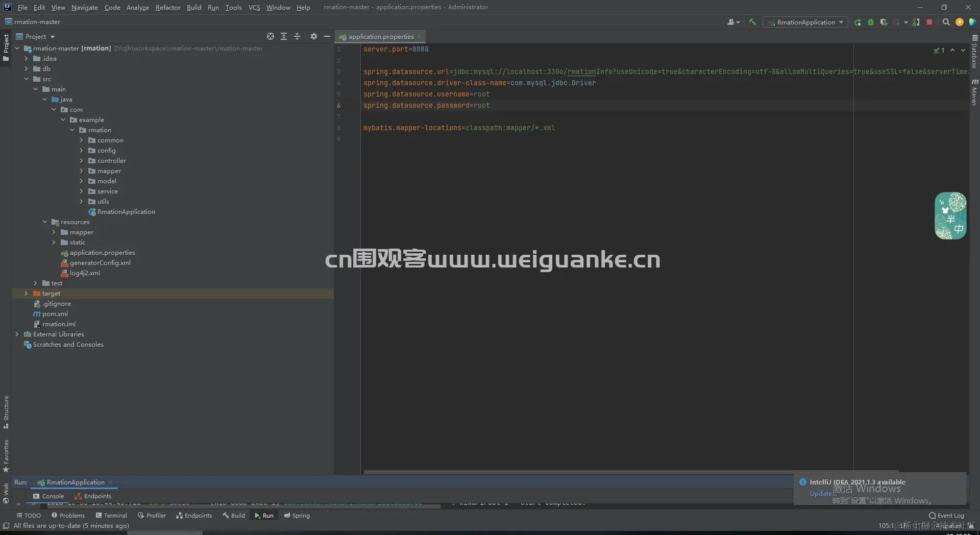Open the Refactor menu
The image size is (980, 535).
168,7
